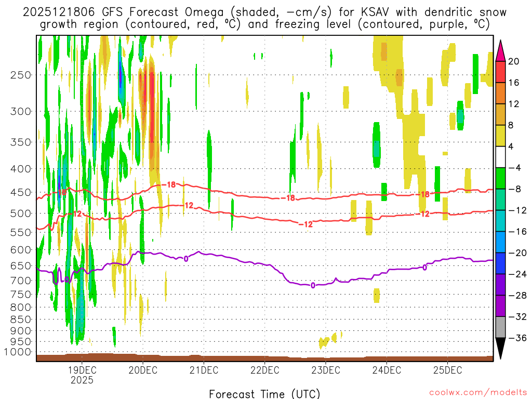This screenshot has width=532, height=399.
Task: Click the purple -28 to -32 colorbar segment
Action: pos(500,306)
